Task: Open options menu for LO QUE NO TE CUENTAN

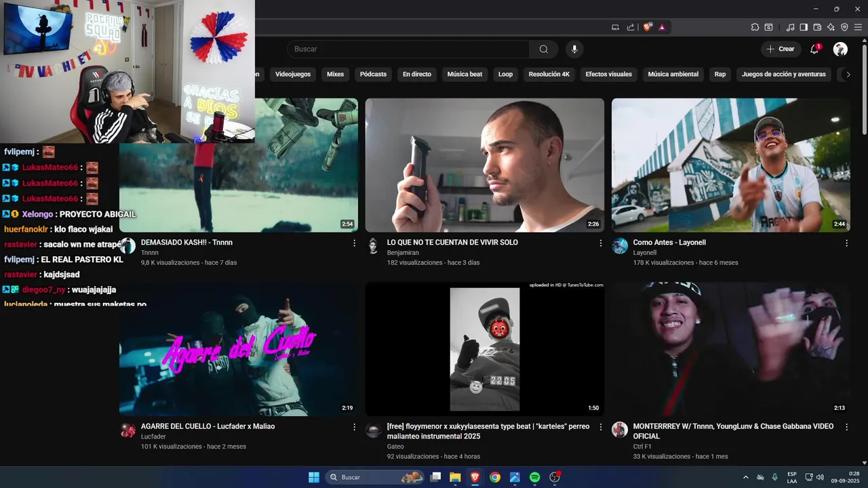Action: [x=600, y=243]
